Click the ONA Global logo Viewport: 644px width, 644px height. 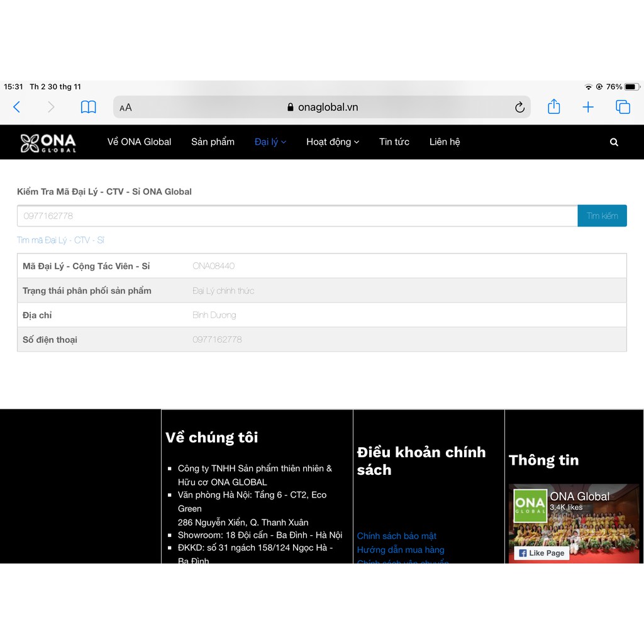tap(48, 143)
